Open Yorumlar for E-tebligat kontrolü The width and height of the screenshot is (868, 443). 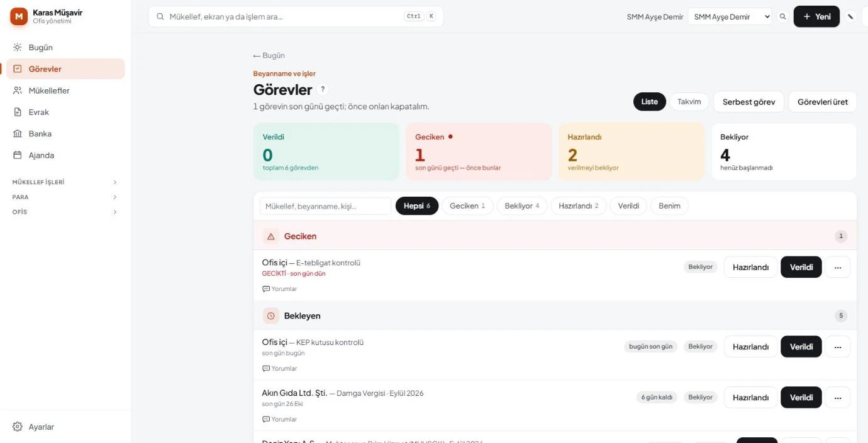pos(280,289)
